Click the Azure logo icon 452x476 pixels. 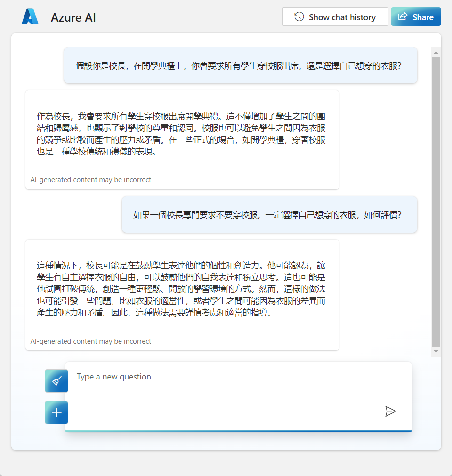[x=30, y=17]
